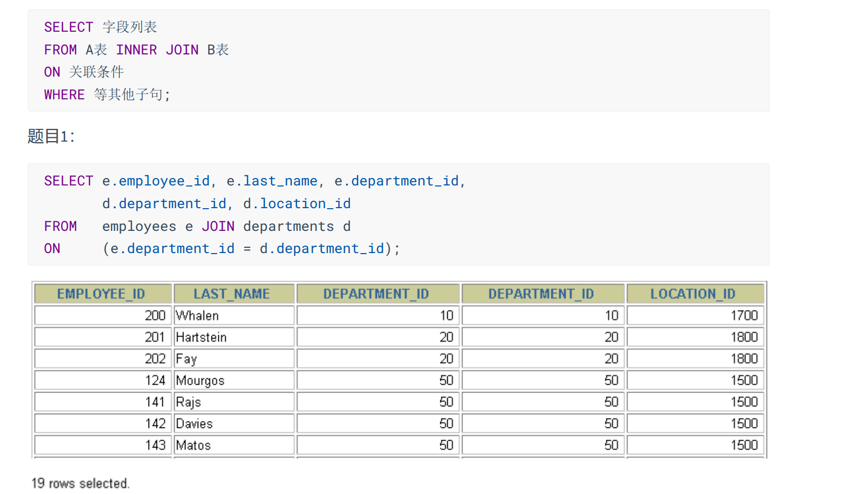Select the cell containing Fay

click(x=234, y=359)
